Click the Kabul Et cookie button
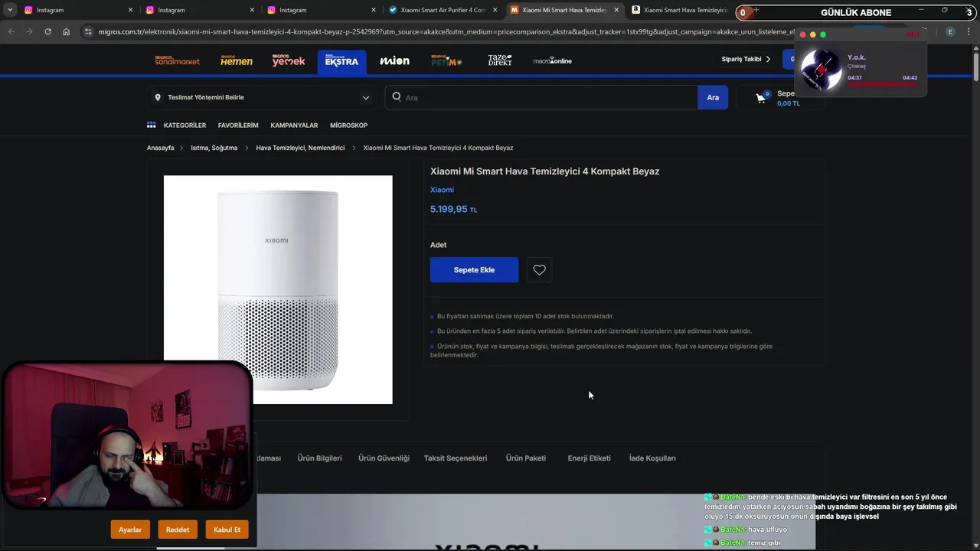 [x=227, y=530]
